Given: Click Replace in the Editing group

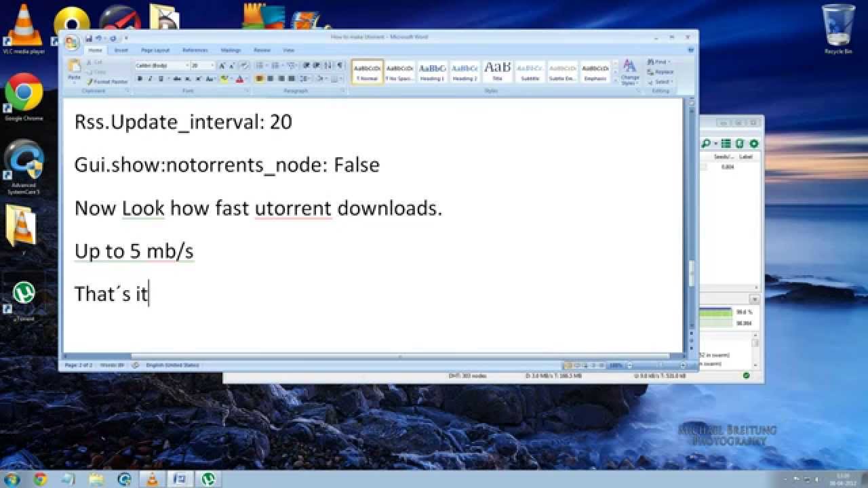Looking at the screenshot, I should 660,72.
